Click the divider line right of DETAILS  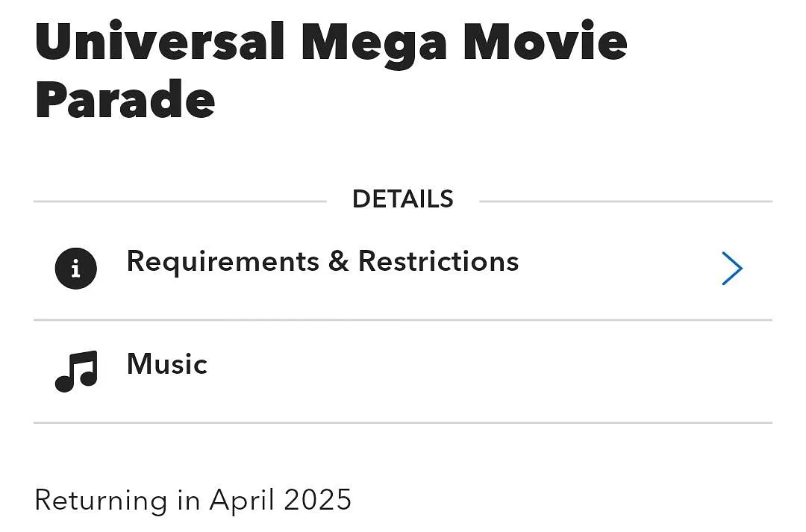pyautogui.click(x=625, y=201)
